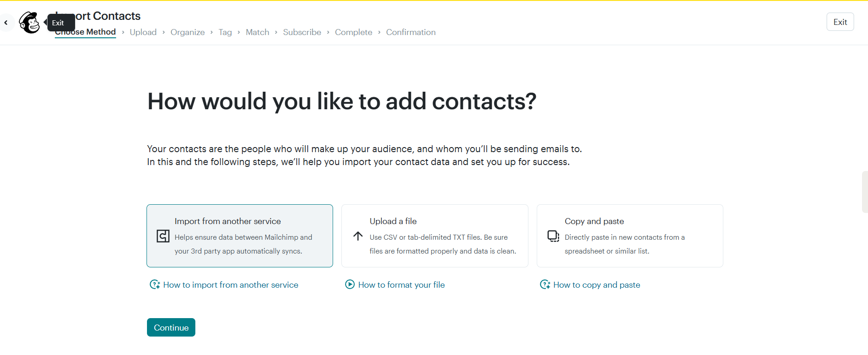This screenshot has width=868, height=355.
Task: Open the How to copy and paste link
Action: [x=597, y=284]
